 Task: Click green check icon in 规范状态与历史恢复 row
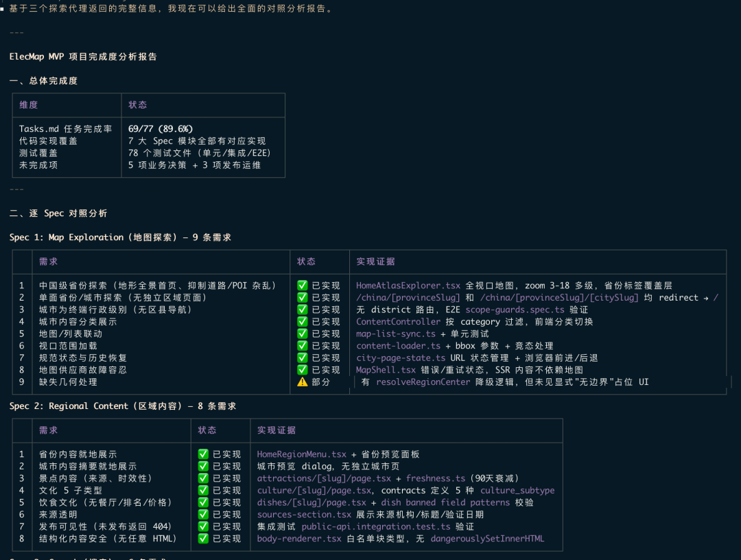303,358
